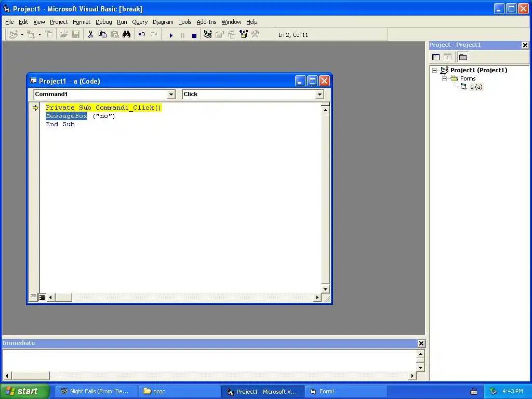Open the Help menu
This screenshot has width=532, height=399.
coord(252,22)
